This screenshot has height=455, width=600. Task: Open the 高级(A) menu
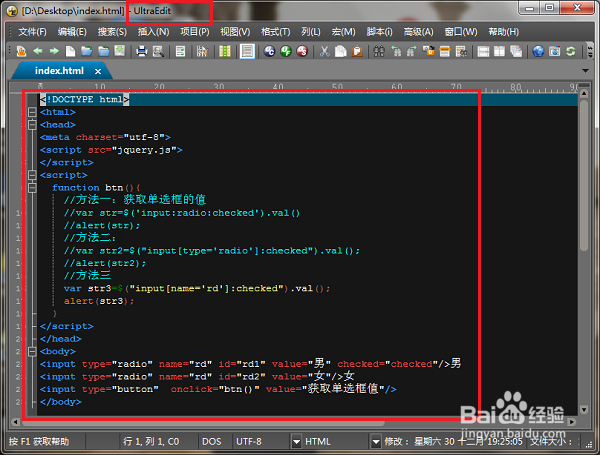[x=419, y=32]
